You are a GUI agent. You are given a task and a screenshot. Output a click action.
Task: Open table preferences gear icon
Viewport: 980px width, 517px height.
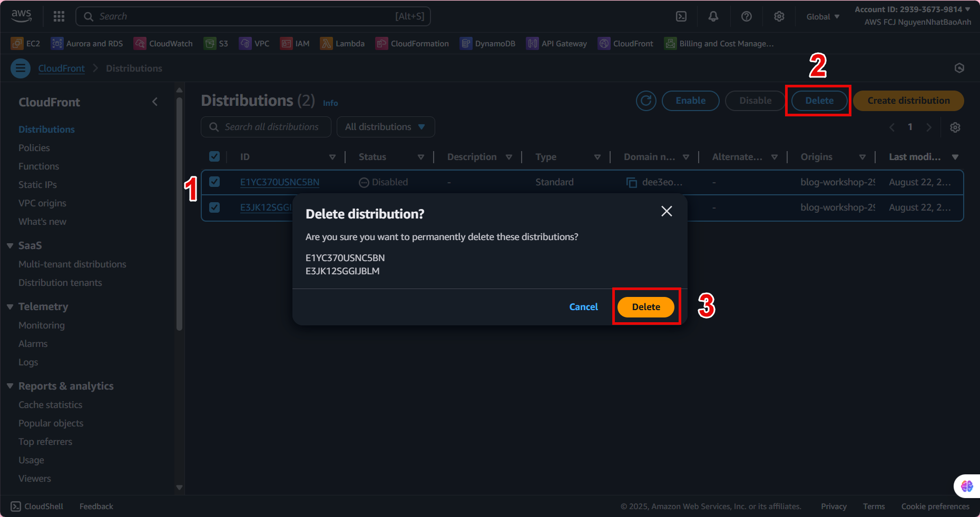pos(955,127)
